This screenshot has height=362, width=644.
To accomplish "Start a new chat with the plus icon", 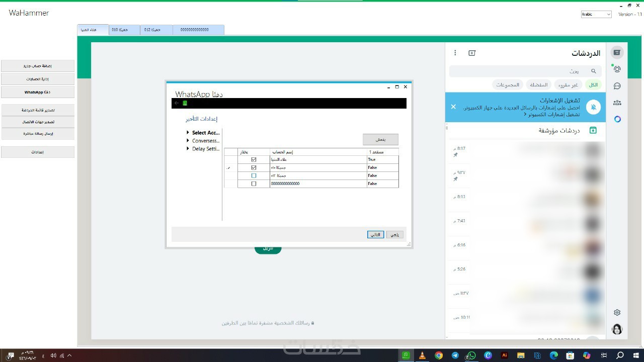I will (472, 53).
